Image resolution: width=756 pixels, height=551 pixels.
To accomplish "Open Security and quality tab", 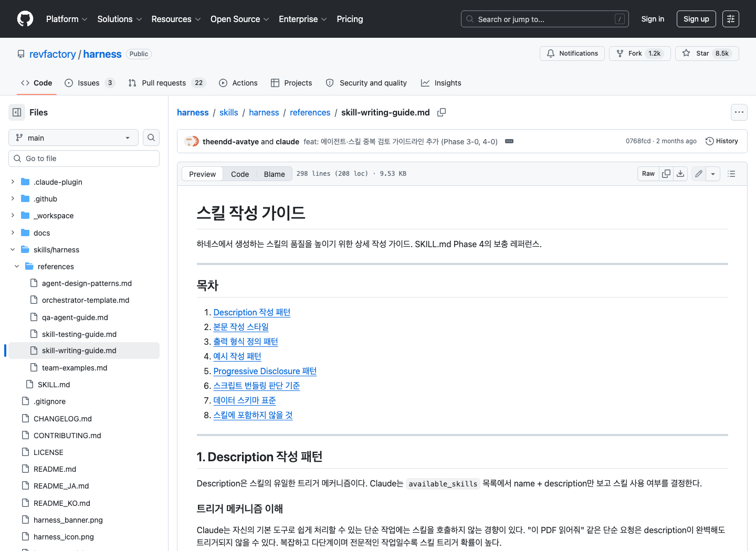I will [x=366, y=83].
